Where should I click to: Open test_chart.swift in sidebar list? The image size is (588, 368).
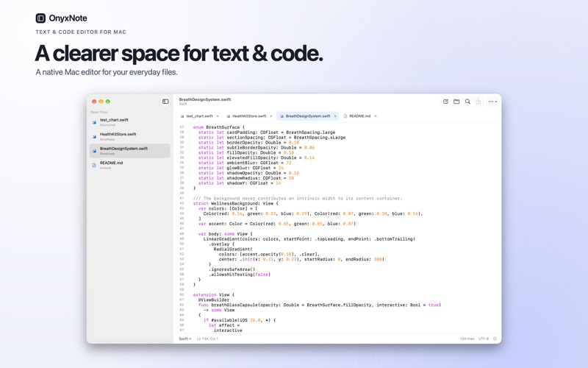point(130,122)
